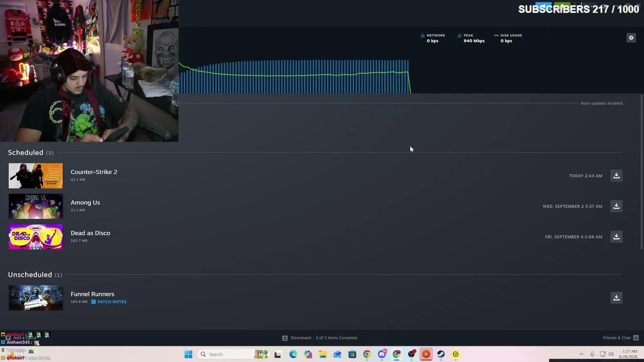This screenshot has width=644, height=362.
Task: Select the Dead as Disco thumbnail
Action: point(36,237)
